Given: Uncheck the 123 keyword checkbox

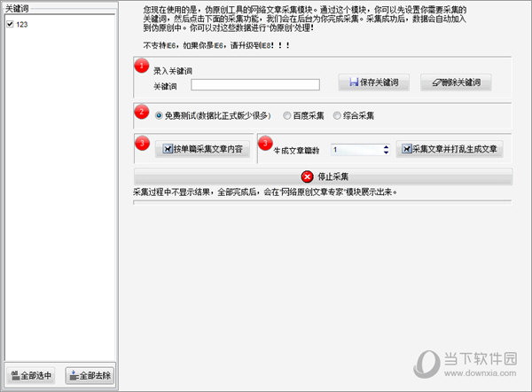Looking at the screenshot, I should pyautogui.click(x=9, y=24).
